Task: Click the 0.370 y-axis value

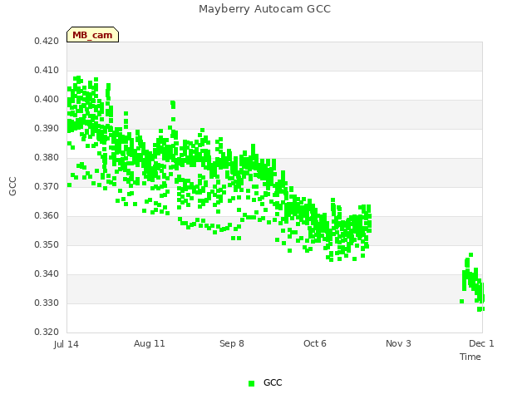Action: click(47, 186)
